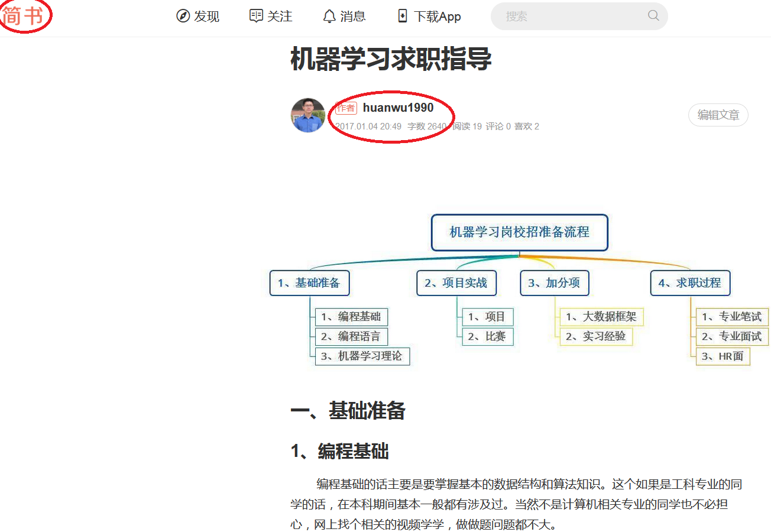Click the 编辑文章 button

pos(718,115)
